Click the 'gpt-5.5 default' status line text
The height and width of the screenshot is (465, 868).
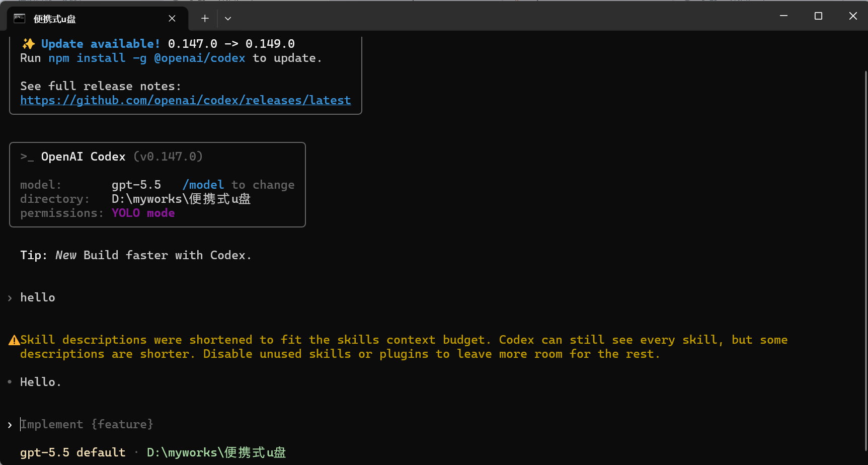coord(73,452)
